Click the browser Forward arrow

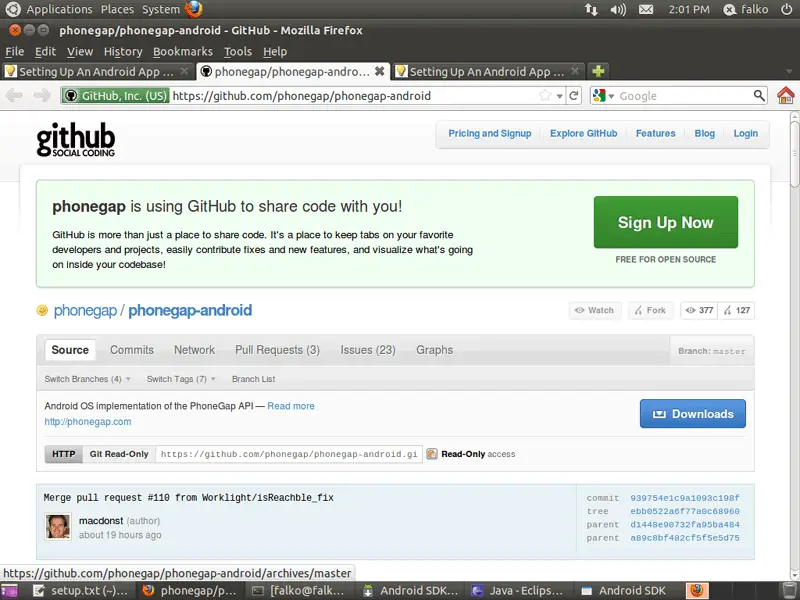42,95
